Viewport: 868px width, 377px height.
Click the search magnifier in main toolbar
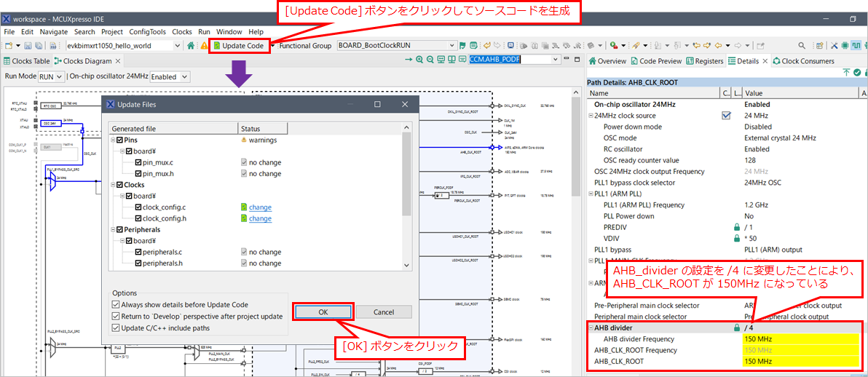pos(802,45)
